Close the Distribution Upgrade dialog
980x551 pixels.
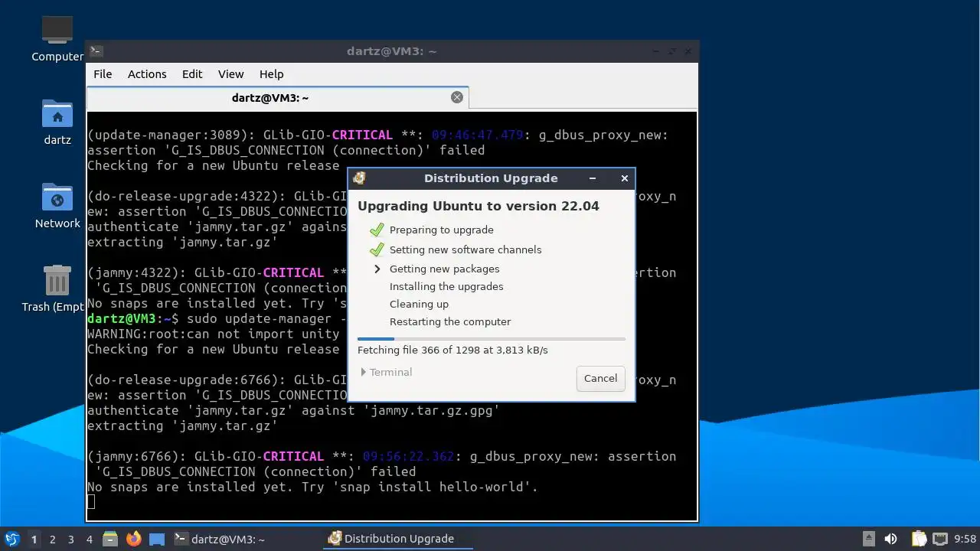coord(624,178)
